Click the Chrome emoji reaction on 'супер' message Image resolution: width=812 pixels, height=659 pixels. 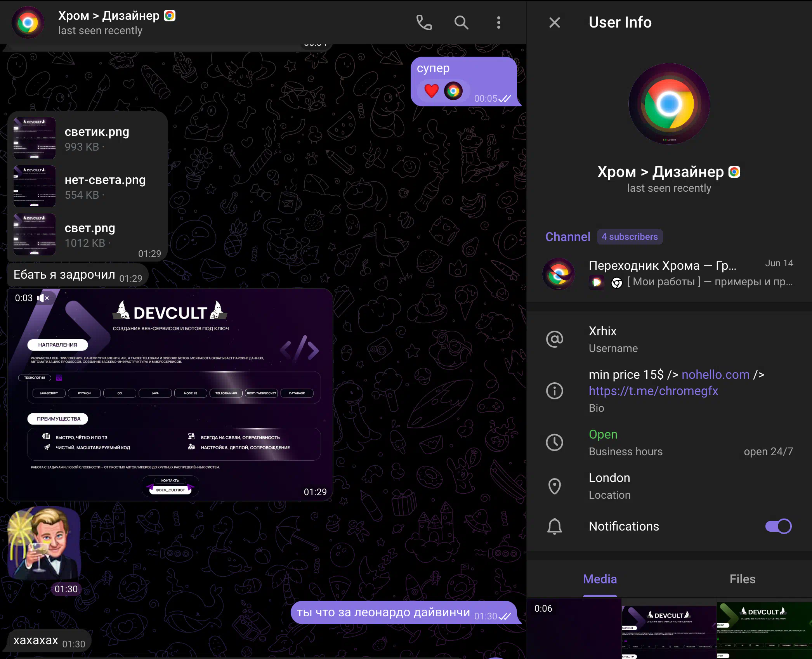[453, 91]
